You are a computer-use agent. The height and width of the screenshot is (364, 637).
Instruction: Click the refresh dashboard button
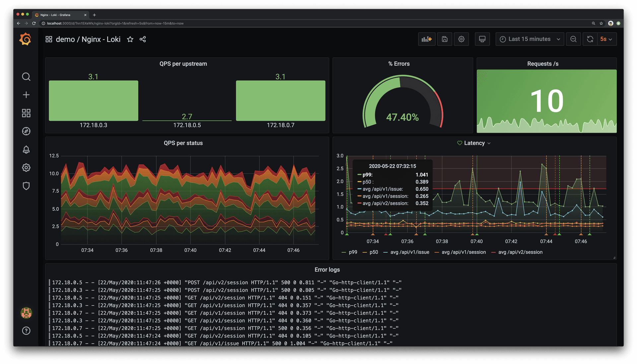pyautogui.click(x=590, y=39)
